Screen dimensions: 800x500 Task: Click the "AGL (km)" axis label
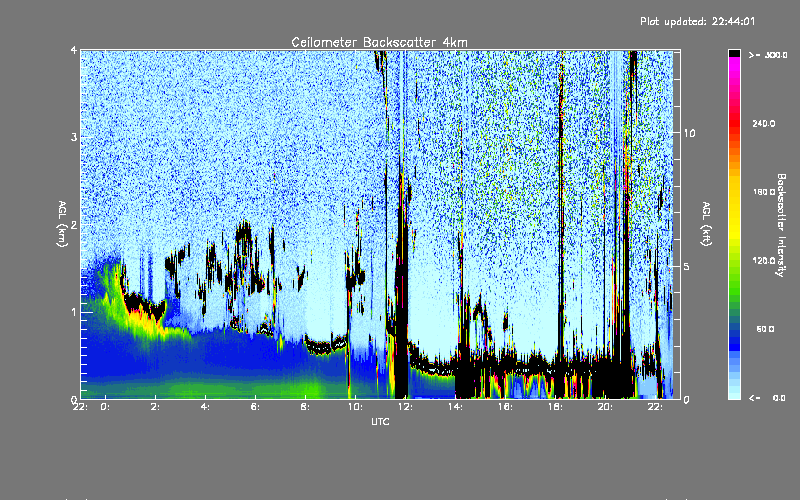[x=62, y=224]
